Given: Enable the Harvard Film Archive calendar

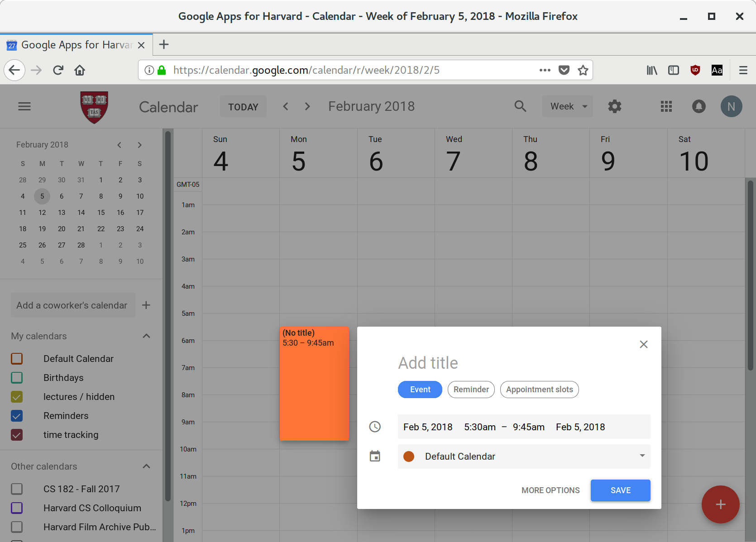Looking at the screenshot, I should (17, 527).
